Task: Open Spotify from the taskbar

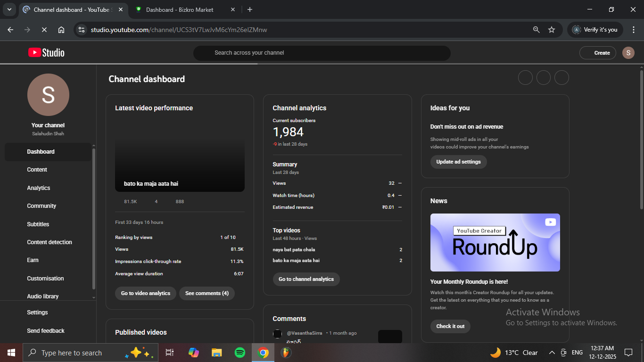Action: 239,353
